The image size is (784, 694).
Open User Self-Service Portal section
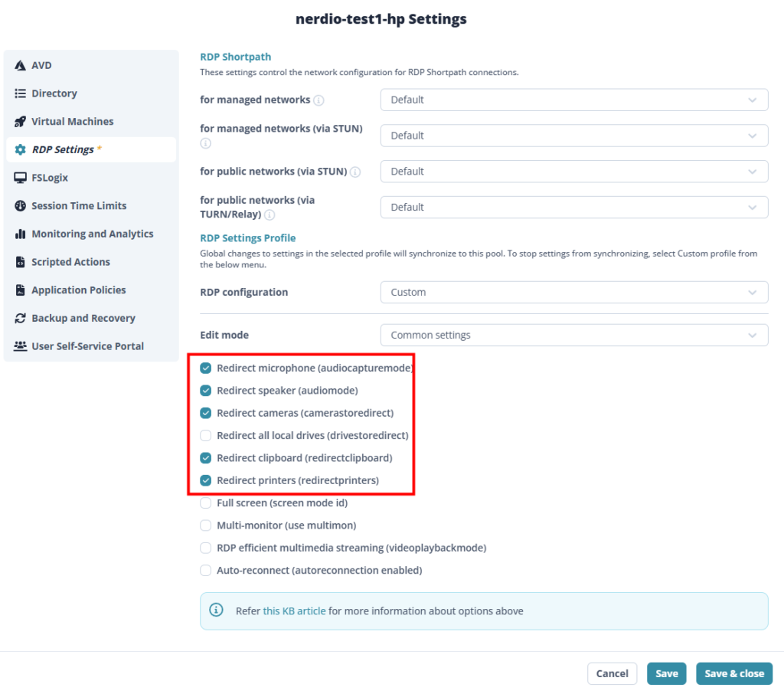click(87, 346)
